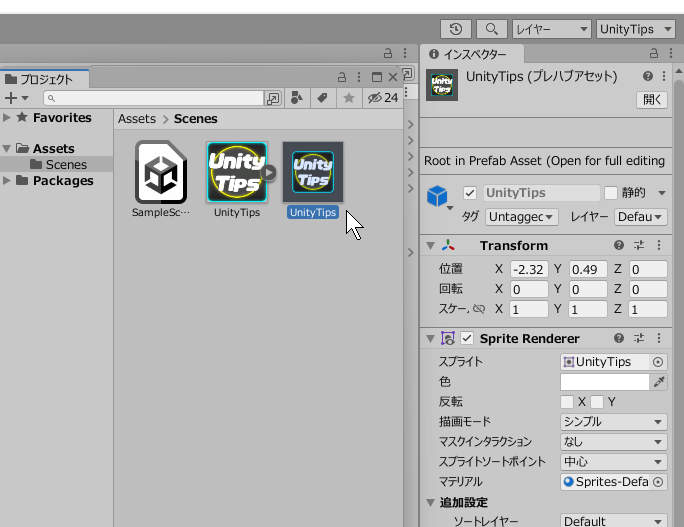Maximize the Project window
Image resolution: width=684 pixels, height=527 pixels.
[376, 77]
